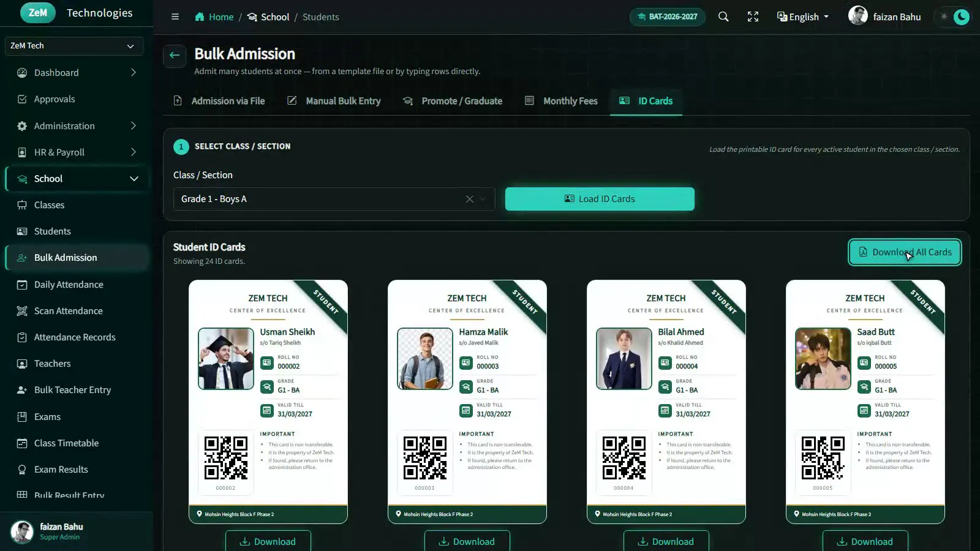This screenshot has width=980, height=551.
Task: Download Saad Butt's ID card
Action: (865, 541)
